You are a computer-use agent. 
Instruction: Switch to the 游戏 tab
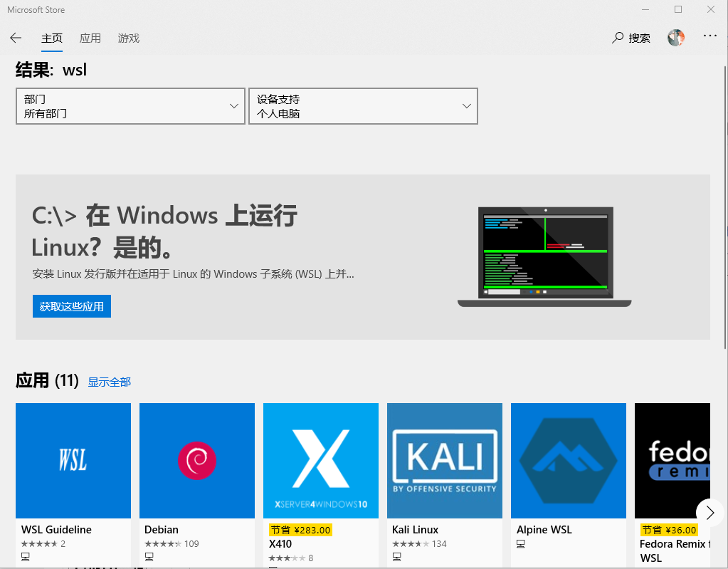coord(128,38)
